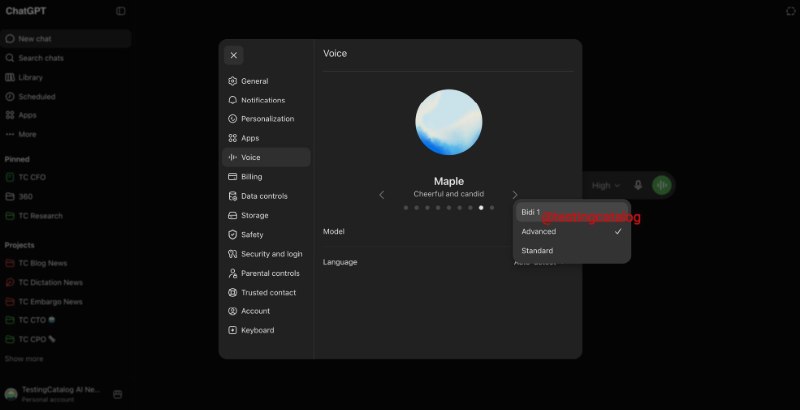
Task: Select the Voice settings section
Action: tap(266, 157)
